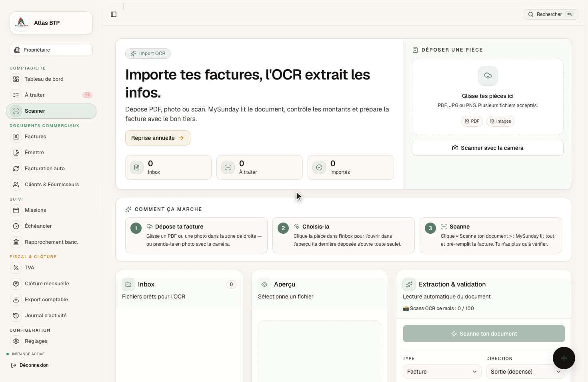Click the Scanne step card

pyautogui.click(x=491, y=235)
